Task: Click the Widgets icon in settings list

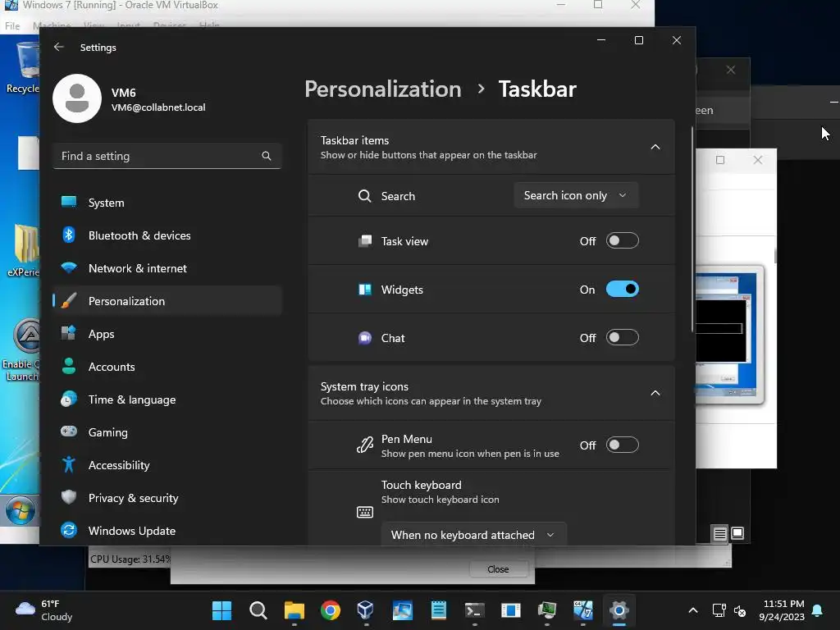Action: (365, 290)
